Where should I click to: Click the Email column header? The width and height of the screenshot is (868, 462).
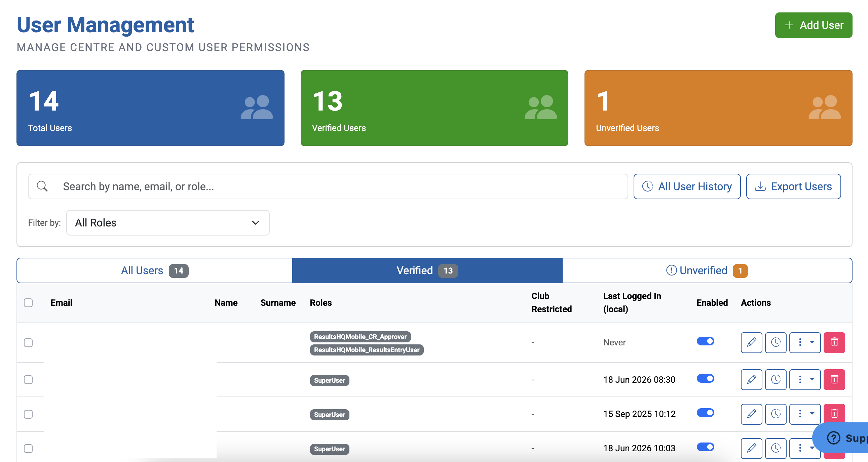[61, 303]
